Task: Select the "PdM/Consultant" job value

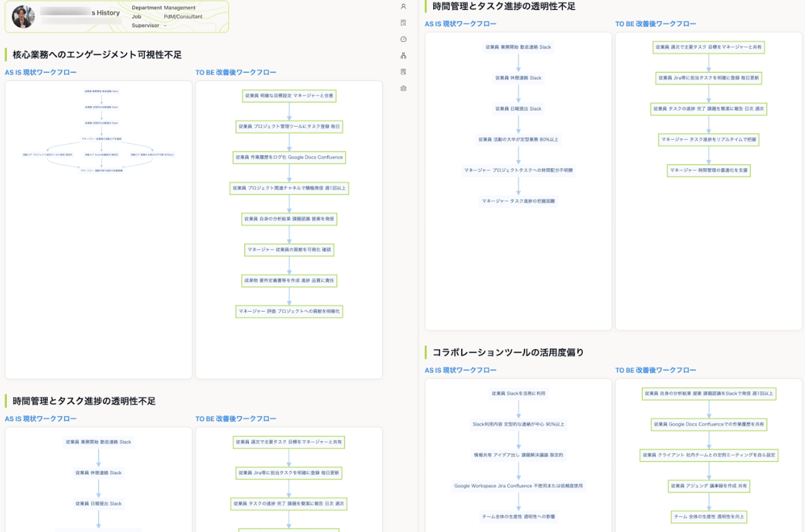Action: (x=183, y=17)
